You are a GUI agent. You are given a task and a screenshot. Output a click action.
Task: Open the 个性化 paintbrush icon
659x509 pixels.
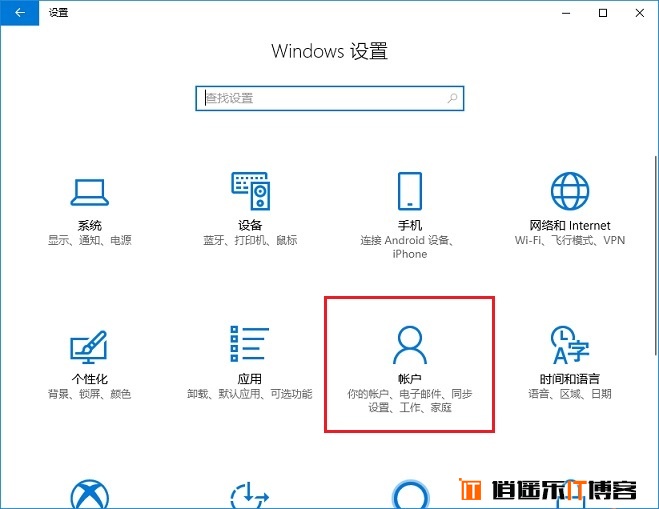point(89,347)
